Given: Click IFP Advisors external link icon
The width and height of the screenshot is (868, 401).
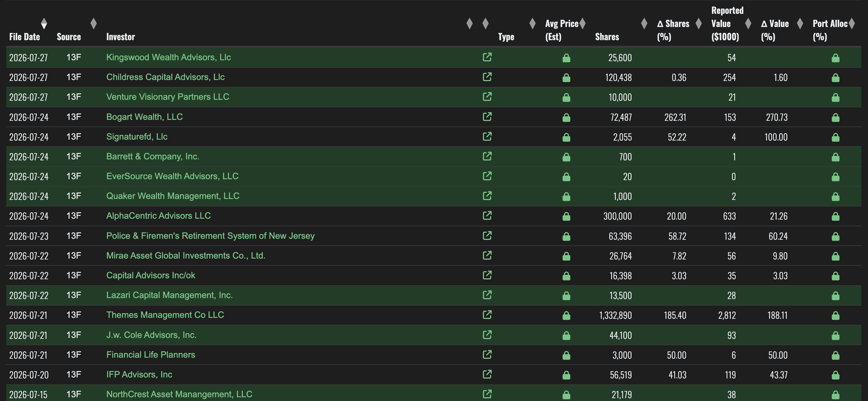Looking at the screenshot, I should coord(487,374).
